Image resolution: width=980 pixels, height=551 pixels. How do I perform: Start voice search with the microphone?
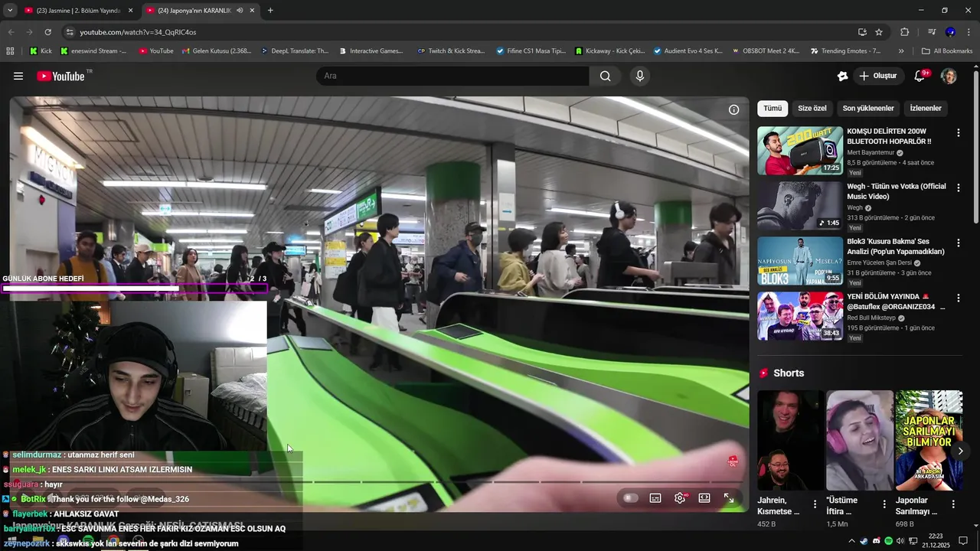point(640,76)
